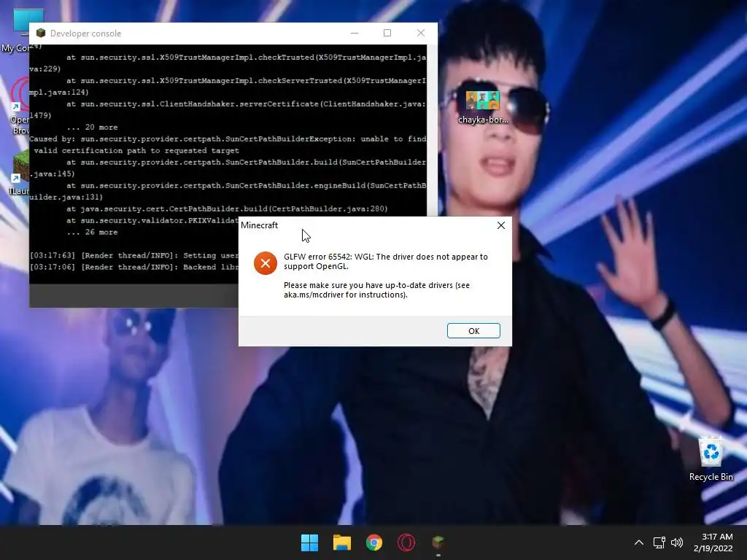Click the '... 26 more' console line
Image resolution: width=747 pixels, height=560 pixels.
pyautogui.click(x=92, y=233)
